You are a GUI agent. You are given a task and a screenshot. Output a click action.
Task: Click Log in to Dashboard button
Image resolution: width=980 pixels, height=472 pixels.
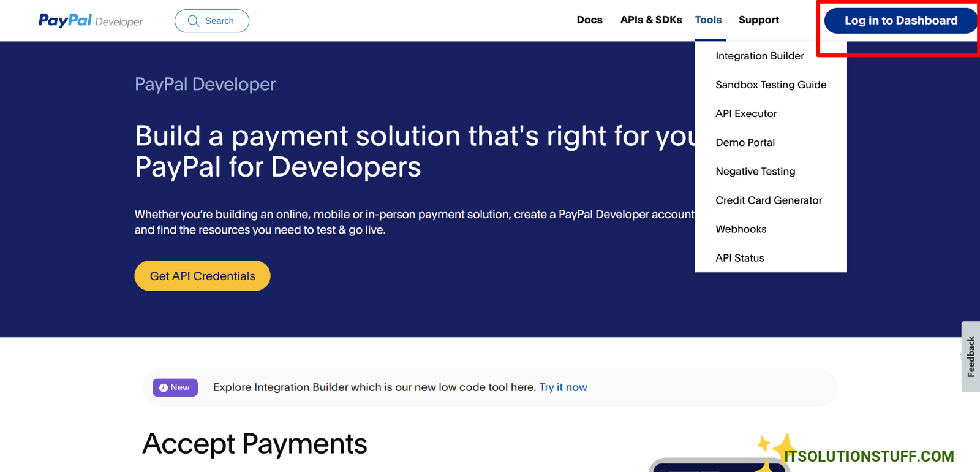click(x=900, y=21)
